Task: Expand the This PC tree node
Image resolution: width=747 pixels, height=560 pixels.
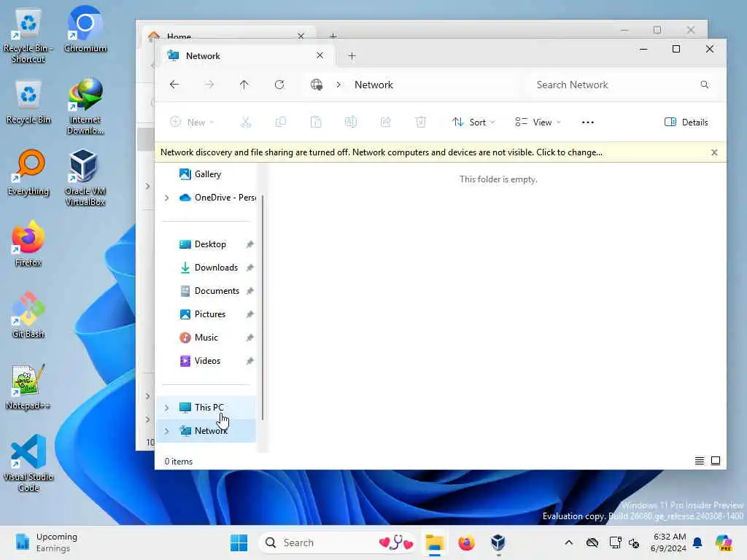Action: pyautogui.click(x=166, y=408)
